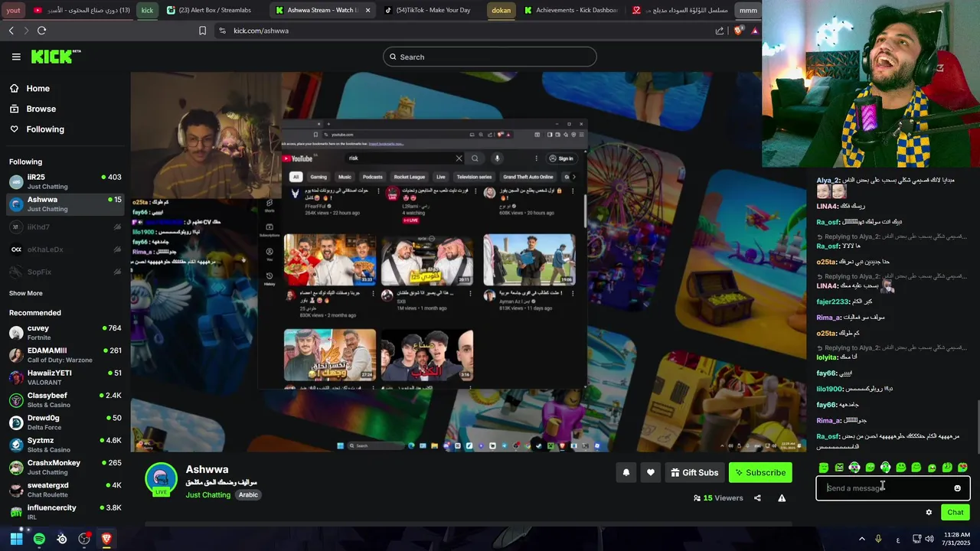Open offline channel oKhaLeDx
Image resolution: width=980 pixels, height=551 pixels.
click(x=65, y=249)
